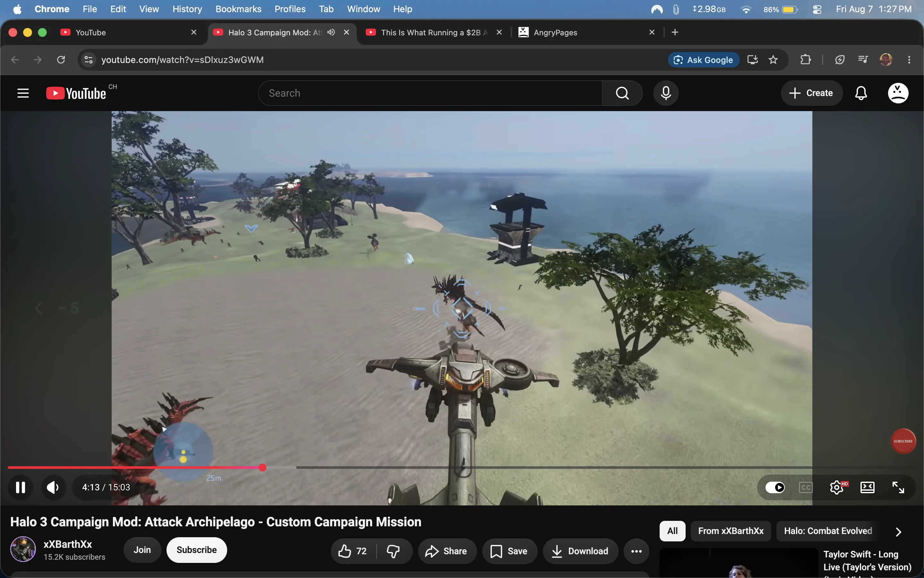Pause the video
Viewport: 924px width, 578px height.
(20, 487)
